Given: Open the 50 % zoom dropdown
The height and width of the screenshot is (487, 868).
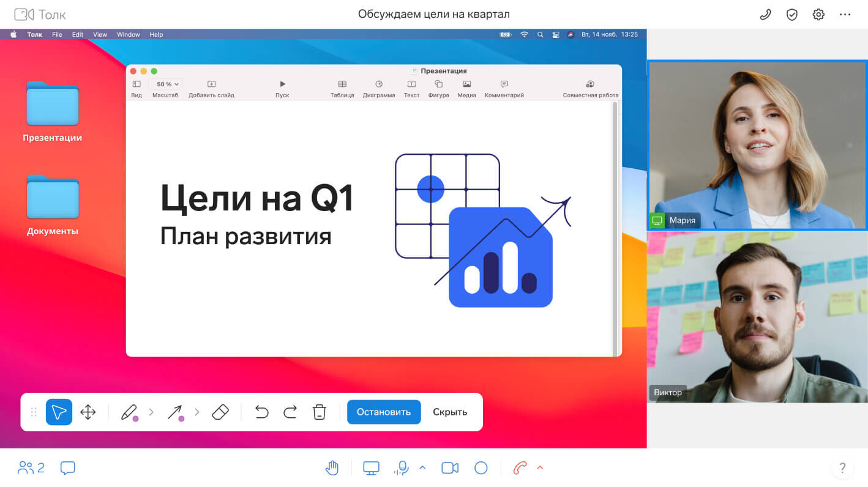Looking at the screenshot, I should click(x=165, y=84).
